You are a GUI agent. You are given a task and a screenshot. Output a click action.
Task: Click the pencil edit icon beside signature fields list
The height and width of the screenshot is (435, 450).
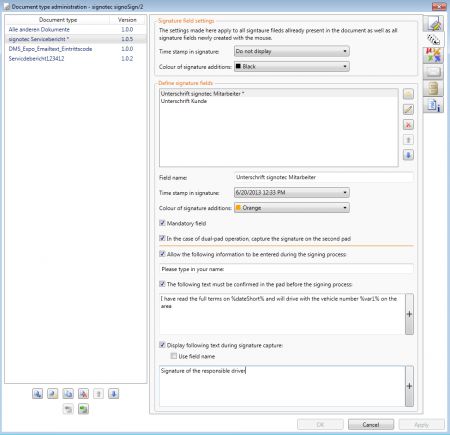(408, 109)
